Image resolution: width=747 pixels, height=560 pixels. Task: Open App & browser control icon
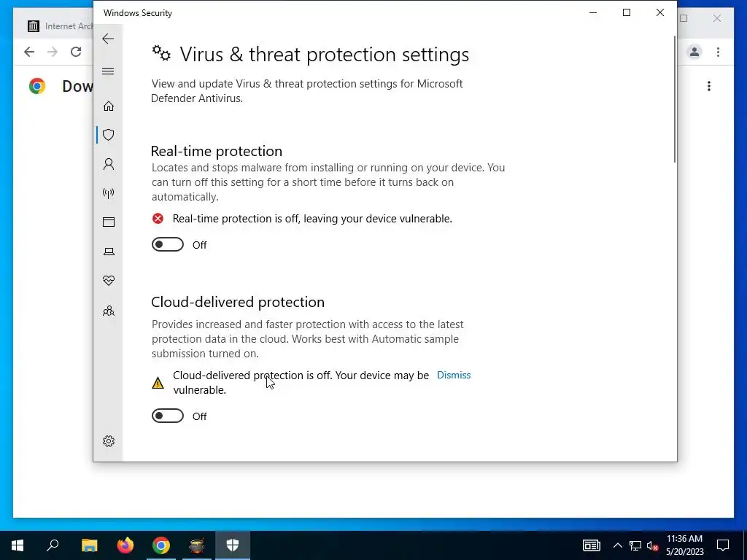click(109, 222)
